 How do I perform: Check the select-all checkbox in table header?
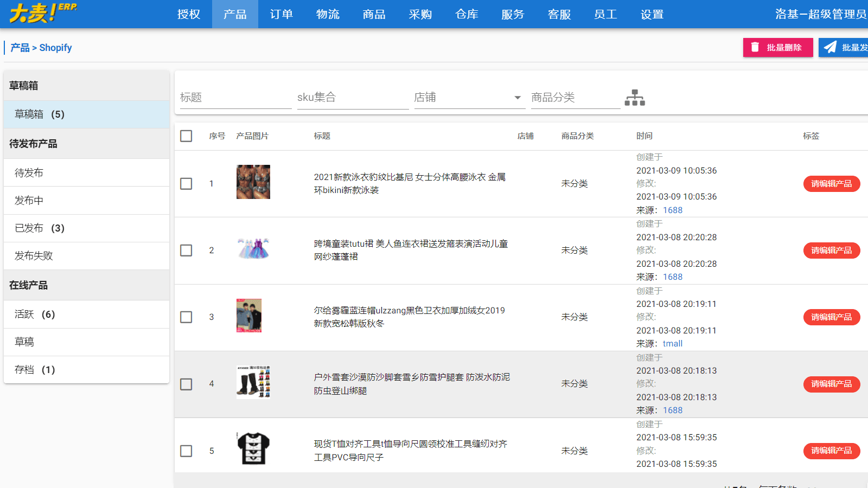tap(186, 136)
